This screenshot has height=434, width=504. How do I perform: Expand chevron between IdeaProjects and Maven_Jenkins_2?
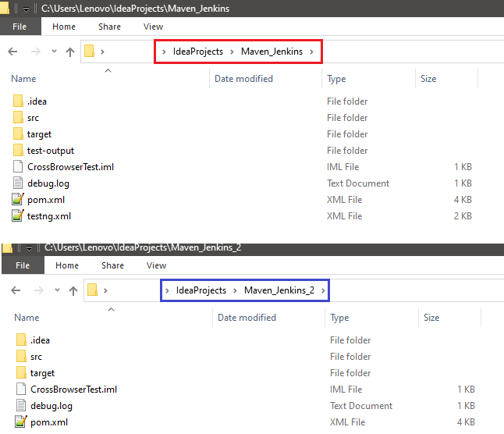point(235,290)
